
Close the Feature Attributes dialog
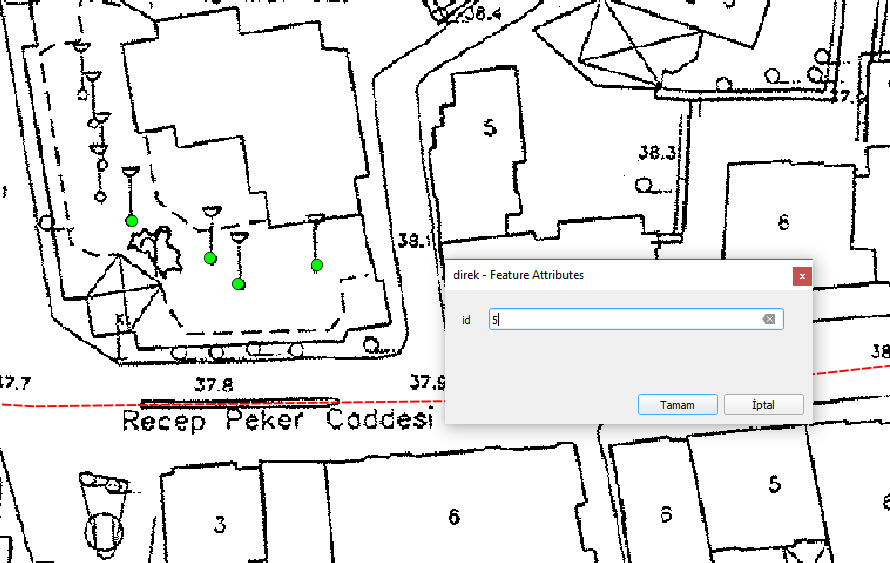click(x=802, y=276)
